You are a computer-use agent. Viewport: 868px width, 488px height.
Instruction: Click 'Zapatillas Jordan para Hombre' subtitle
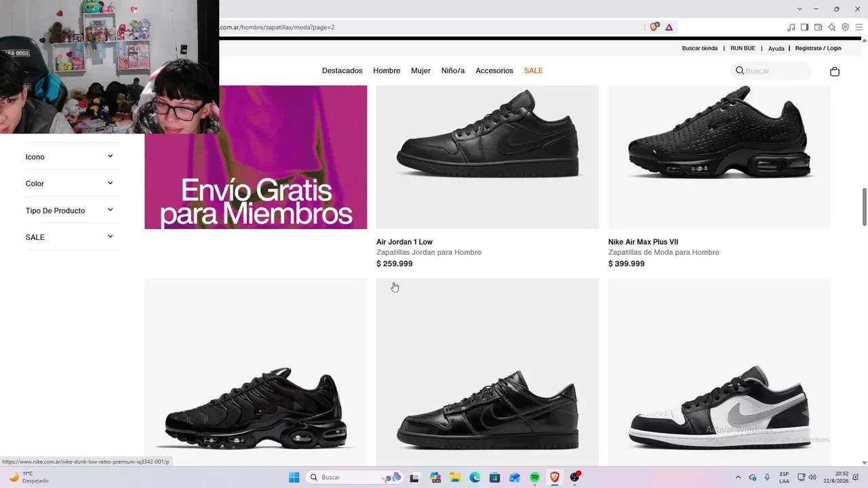pyautogui.click(x=429, y=252)
